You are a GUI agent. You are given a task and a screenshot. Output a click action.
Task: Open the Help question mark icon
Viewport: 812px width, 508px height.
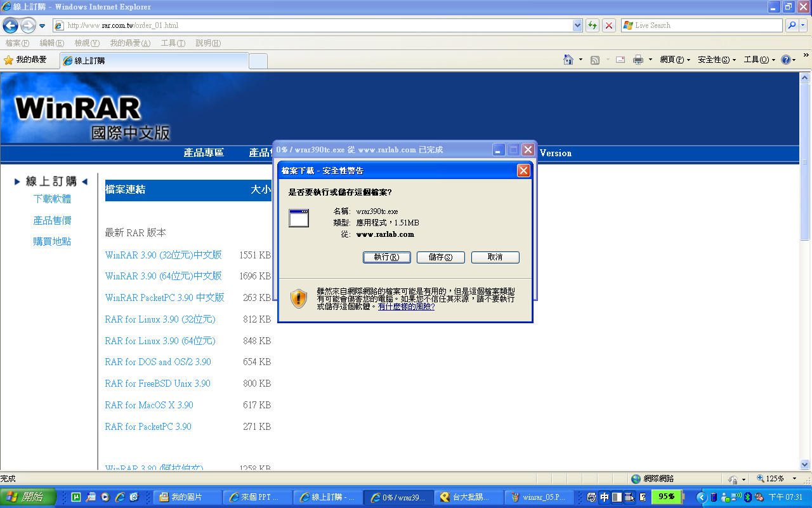click(x=785, y=60)
